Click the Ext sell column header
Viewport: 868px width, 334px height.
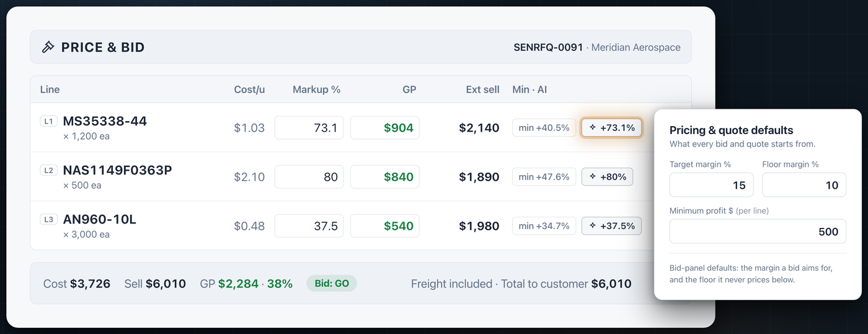[482, 89]
